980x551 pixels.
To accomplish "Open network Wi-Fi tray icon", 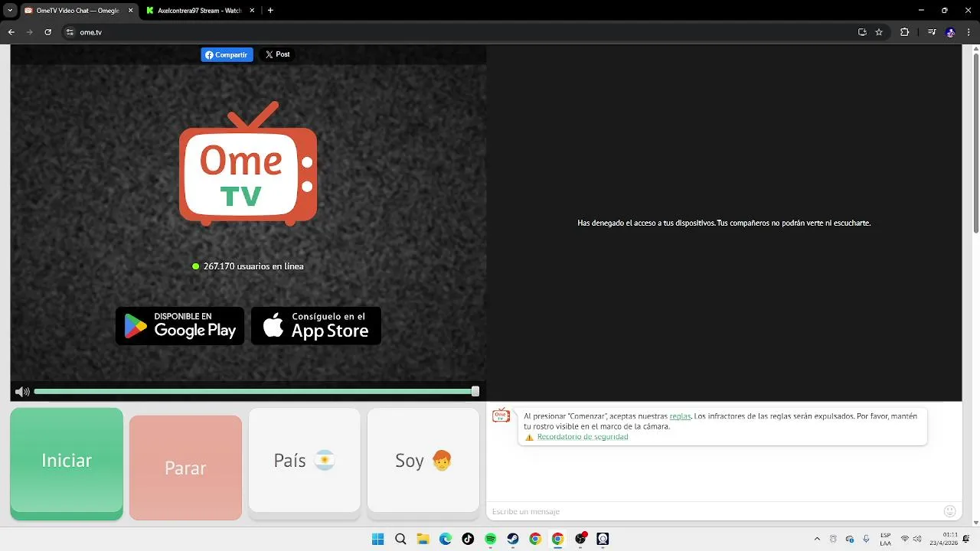I will click(x=905, y=540).
